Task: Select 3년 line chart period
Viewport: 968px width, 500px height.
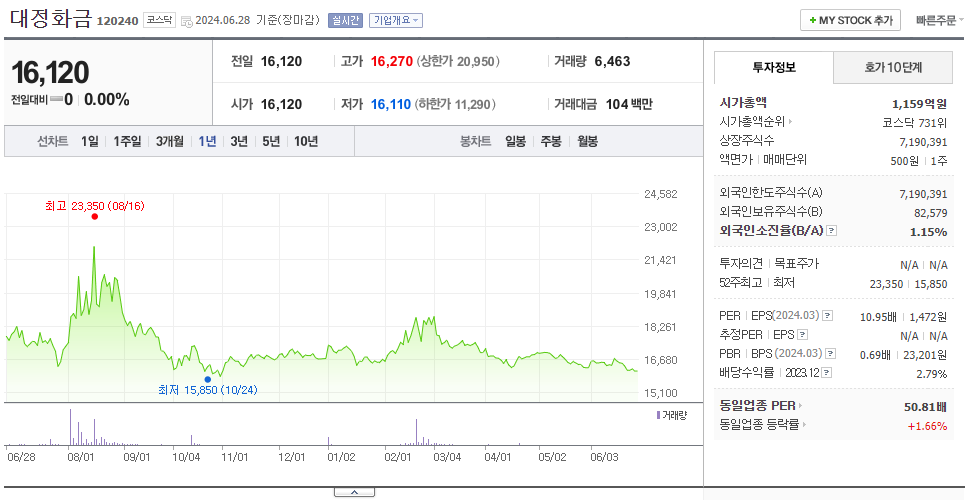Action: (239, 141)
